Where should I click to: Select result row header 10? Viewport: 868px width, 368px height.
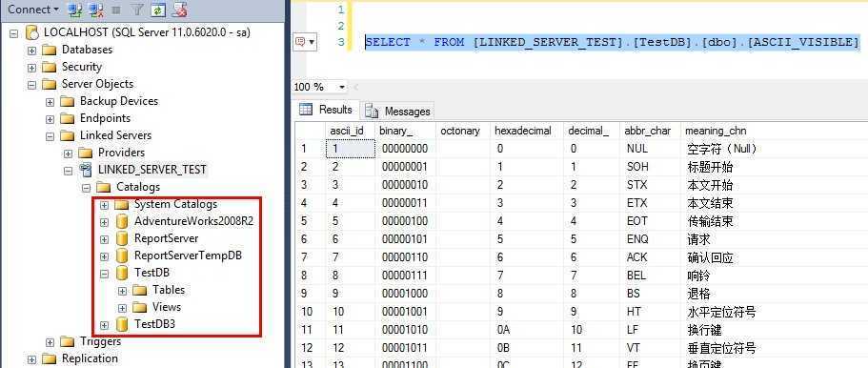310,313
